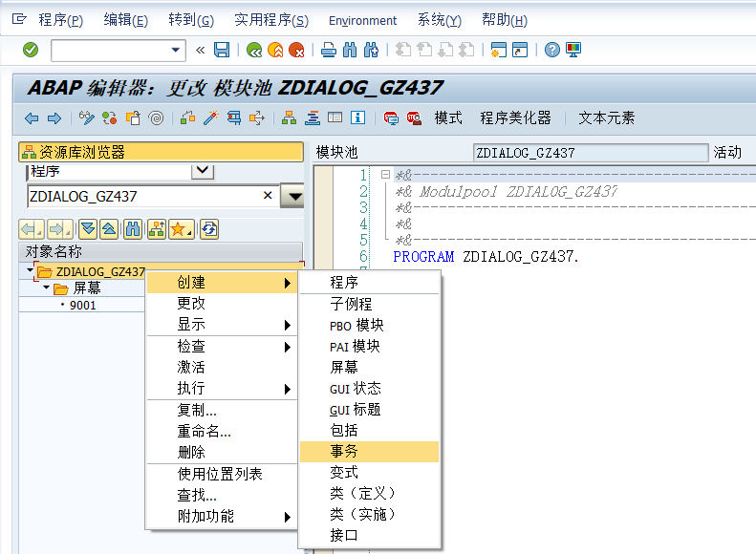Click the Active/Inactive toggle icon
The image size is (756, 554).
(x=110, y=118)
